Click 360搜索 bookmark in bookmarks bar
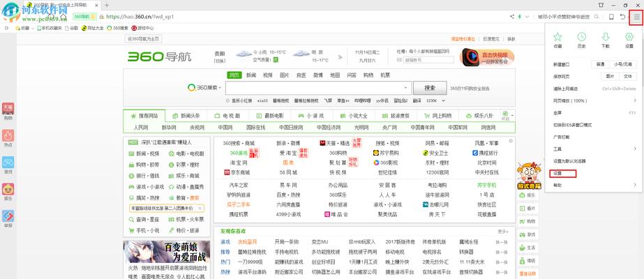The width and height of the screenshot is (644, 279). click(x=117, y=29)
